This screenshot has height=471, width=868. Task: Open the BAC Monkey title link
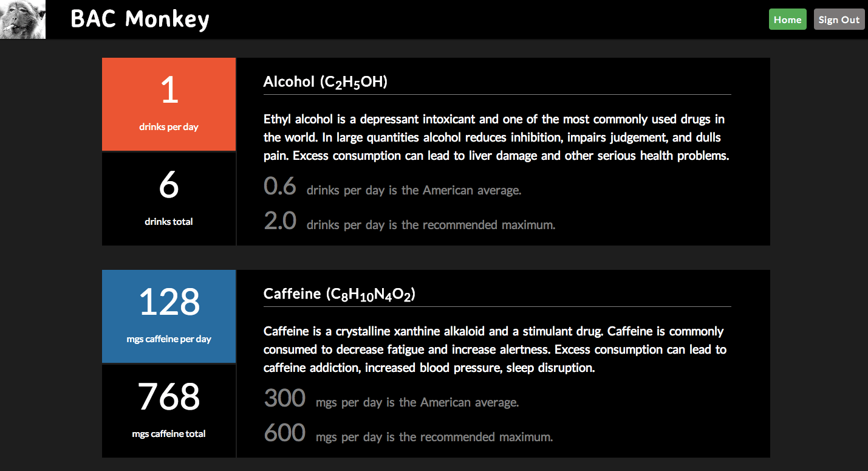tap(140, 19)
